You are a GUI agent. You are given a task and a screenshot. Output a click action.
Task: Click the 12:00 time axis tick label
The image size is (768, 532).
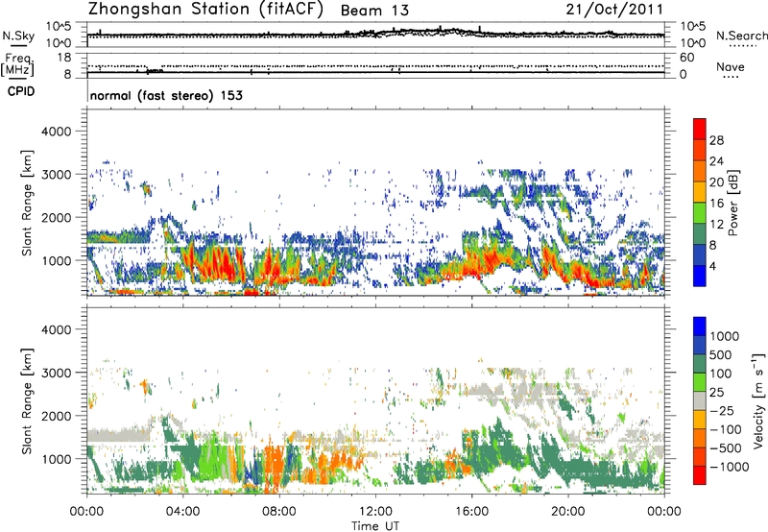point(375,512)
